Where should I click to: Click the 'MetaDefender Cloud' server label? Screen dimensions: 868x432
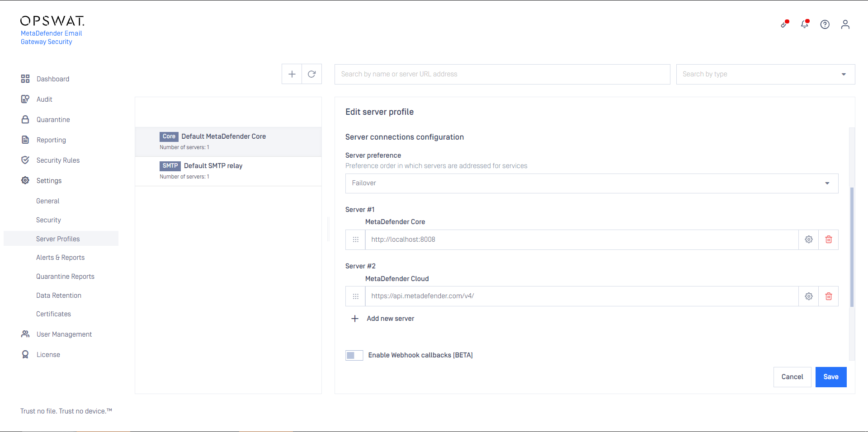(397, 278)
